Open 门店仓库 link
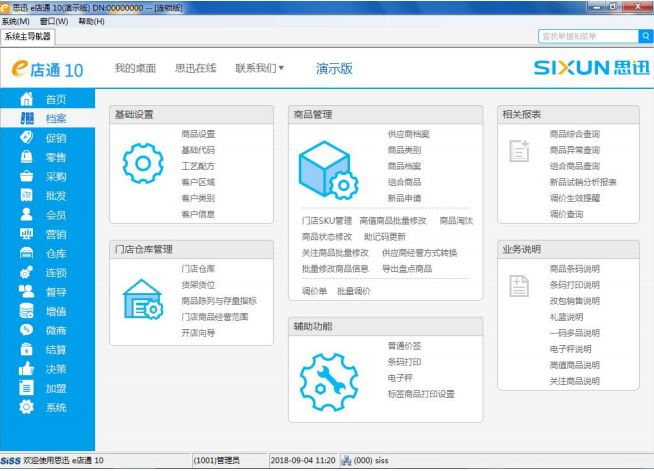 (198, 269)
